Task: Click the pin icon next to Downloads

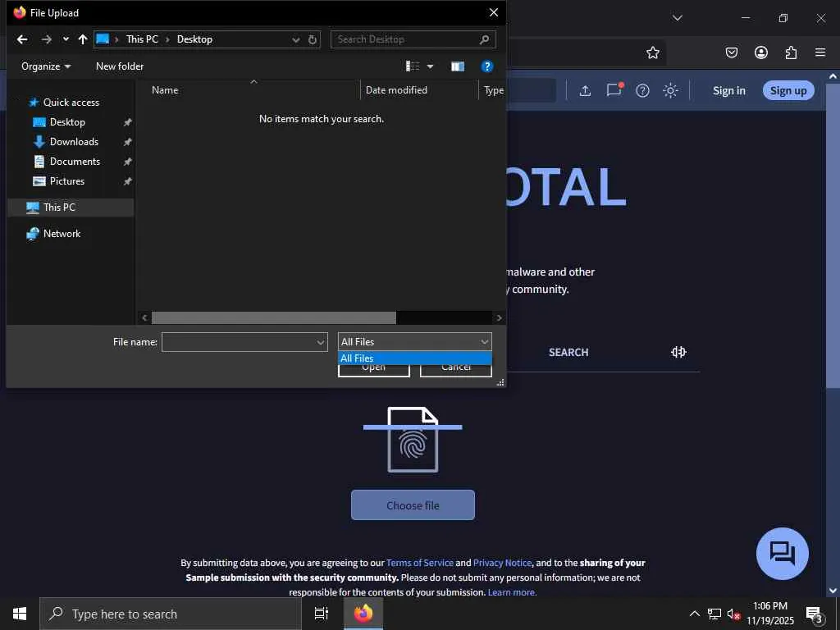Action: click(127, 142)
